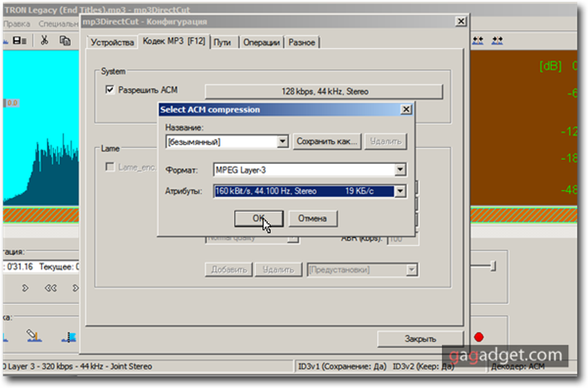Click the 'Отмена' cancel button
Screen dimensions: 588x388
312,219
